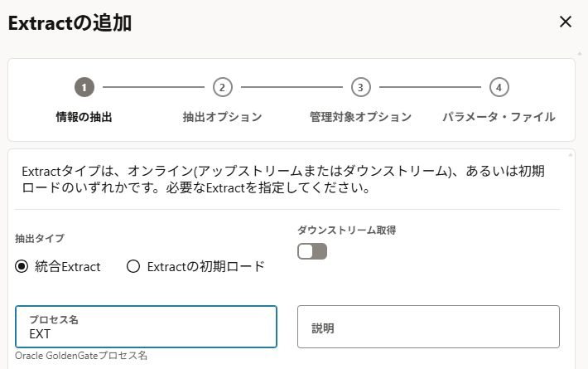
Task: Click the Extractの初期ロード option label
Action: click(x=205, y=266)
